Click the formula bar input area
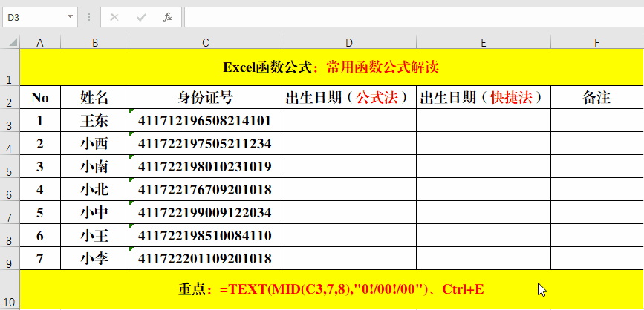644x310 pixels. [x=414, y=17]
